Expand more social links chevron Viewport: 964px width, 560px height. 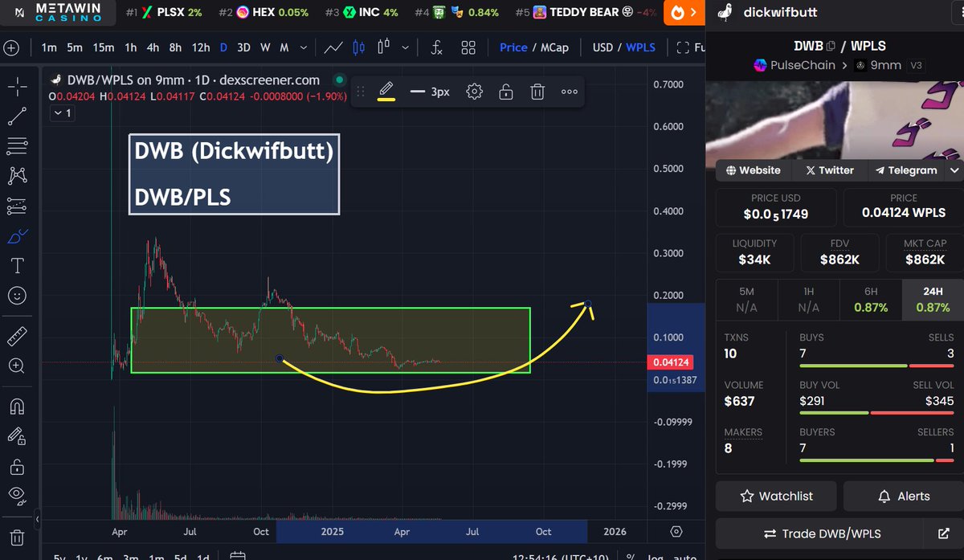click(x=954, y=170)
